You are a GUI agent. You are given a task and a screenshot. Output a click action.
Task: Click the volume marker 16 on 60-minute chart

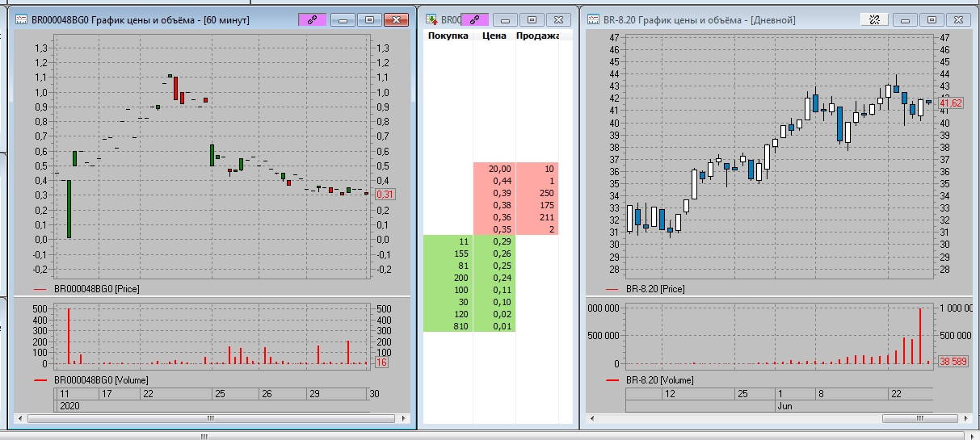pyautogui.click(x=382, y=362)
